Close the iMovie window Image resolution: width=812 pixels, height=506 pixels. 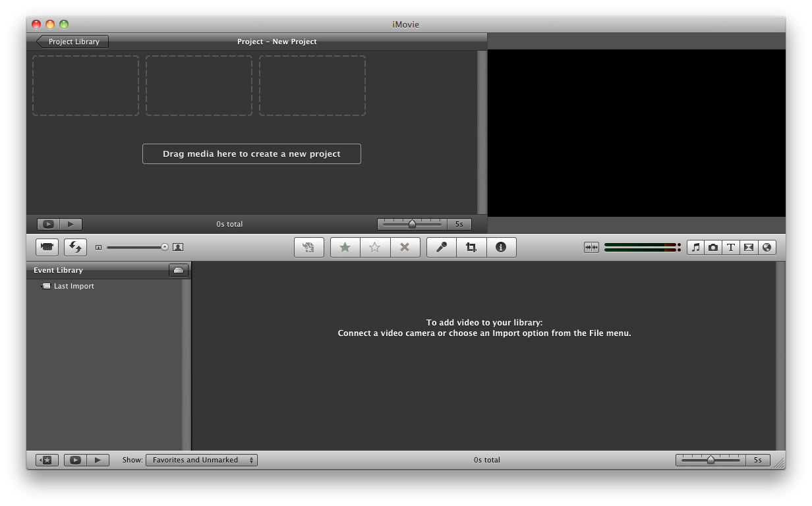tap(36, 24)
